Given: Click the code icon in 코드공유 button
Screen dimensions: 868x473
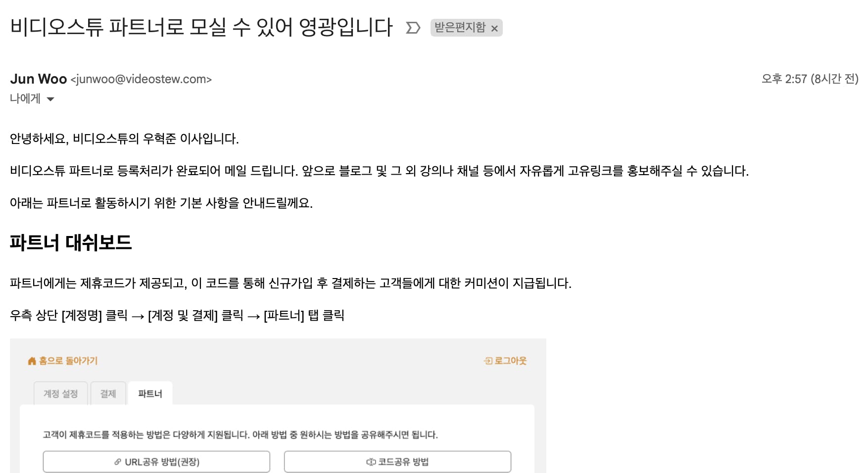Looking at the screenshot, I should 371,462.
